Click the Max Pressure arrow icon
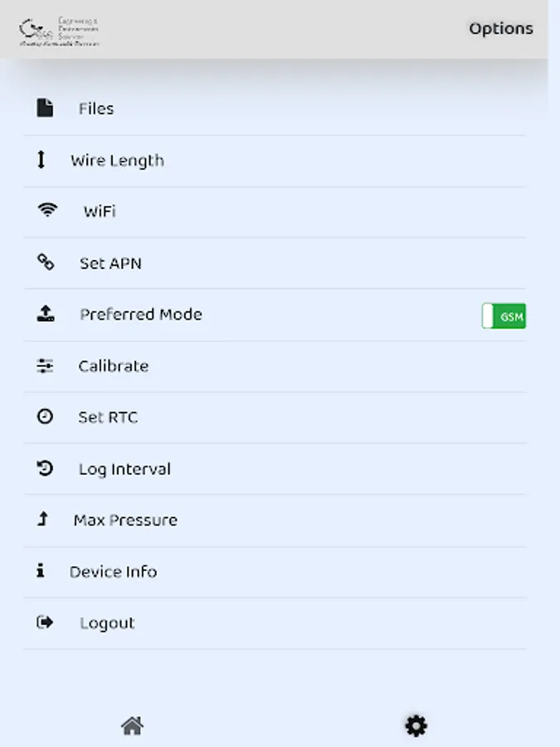Screen dimensions: 560x747 (42, 518)
